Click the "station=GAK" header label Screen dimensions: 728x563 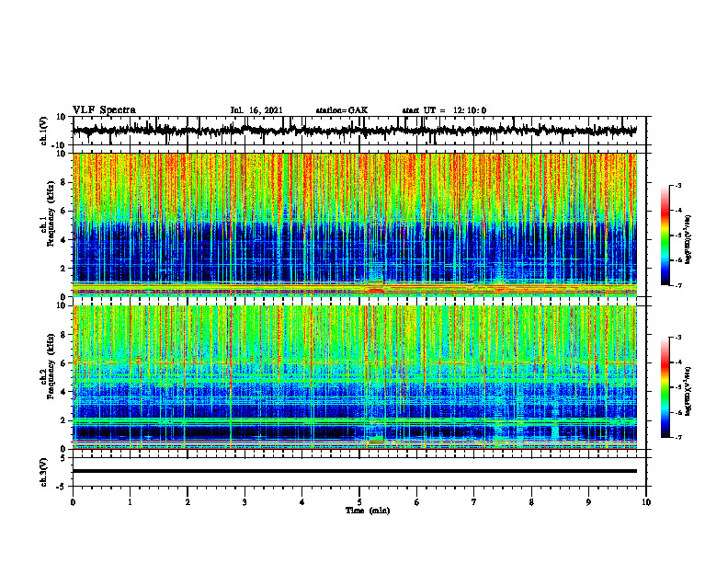coord(342,110)
